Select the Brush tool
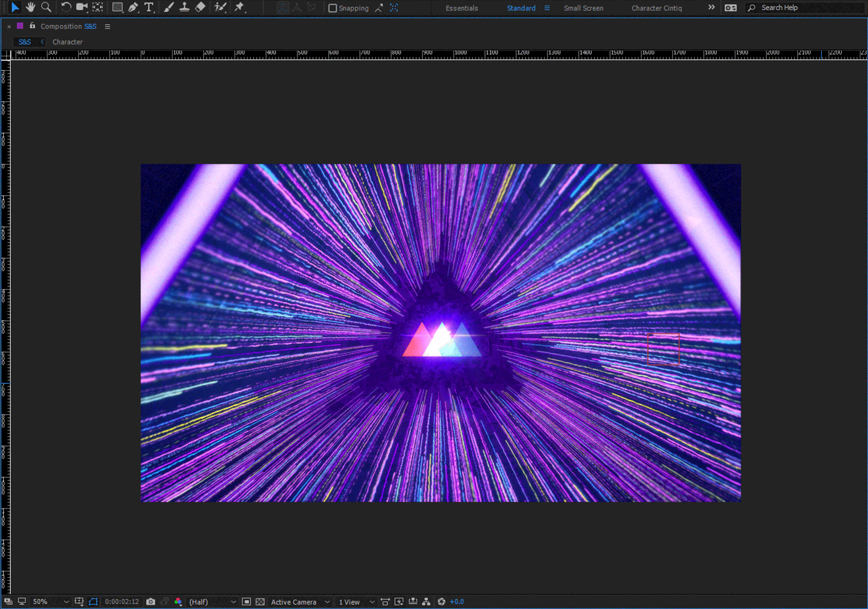868x609 pixels. point(169,7)
